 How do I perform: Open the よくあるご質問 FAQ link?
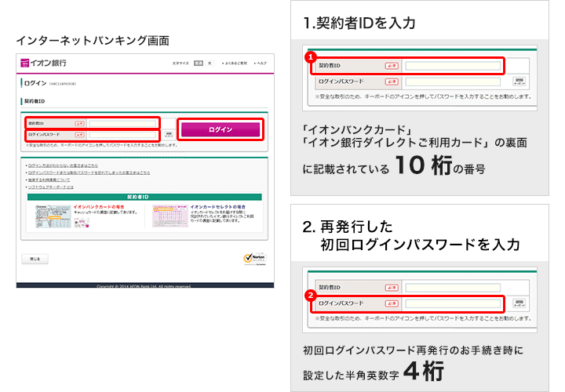(x=235, y=64)
